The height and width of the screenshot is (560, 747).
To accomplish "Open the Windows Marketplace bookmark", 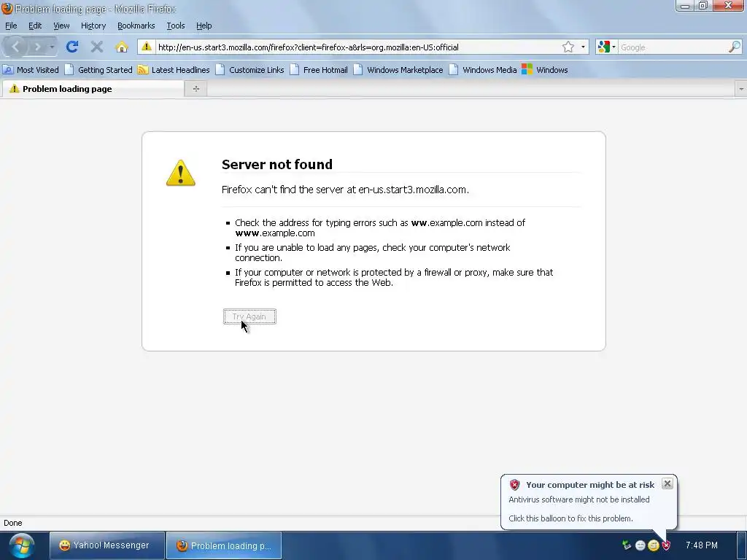I will click(x=399, y=70).
